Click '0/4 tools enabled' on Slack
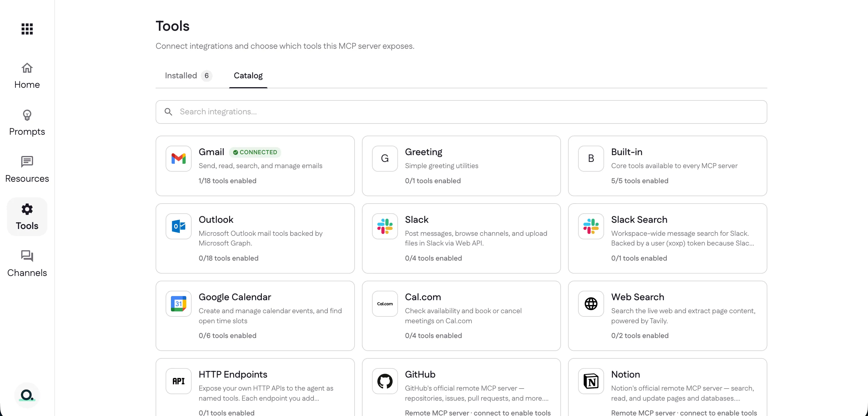The width and height of the screenshot is (868, 416). point(433,258)
